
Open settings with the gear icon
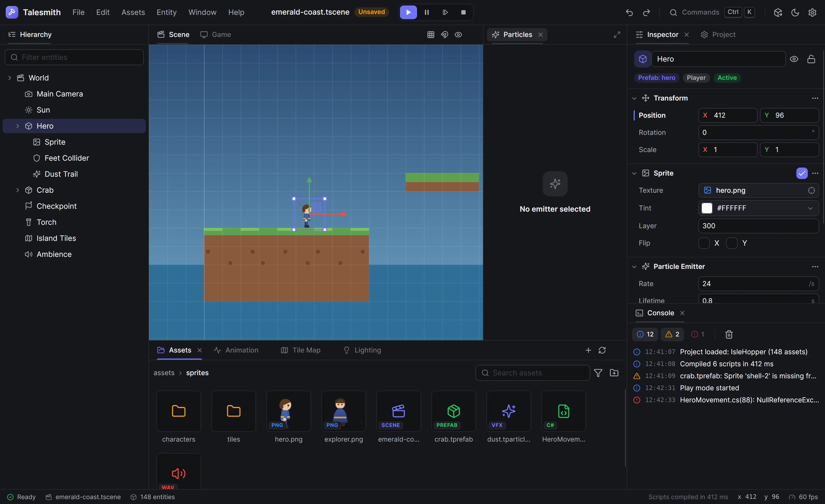[812, 12]
